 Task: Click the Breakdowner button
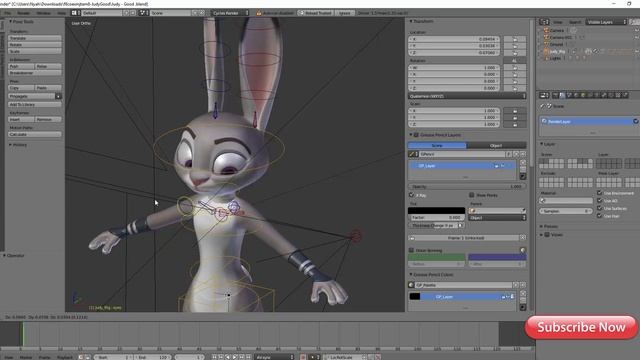pos(35,73)
